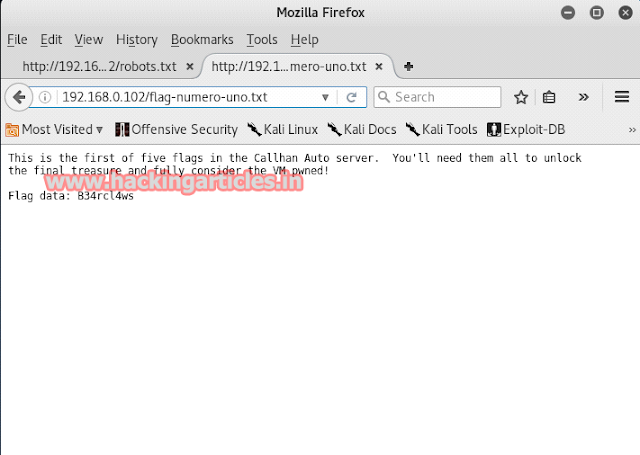Open Exploit-DB bookmark link
Screen dimensions: 640x455
[534, 130]
